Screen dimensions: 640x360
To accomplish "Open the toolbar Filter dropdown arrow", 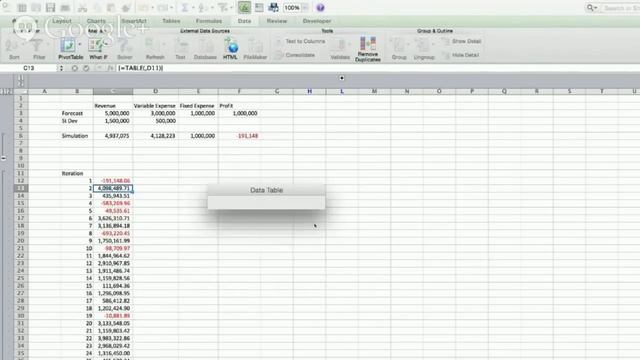I will [x=231, y=8].
